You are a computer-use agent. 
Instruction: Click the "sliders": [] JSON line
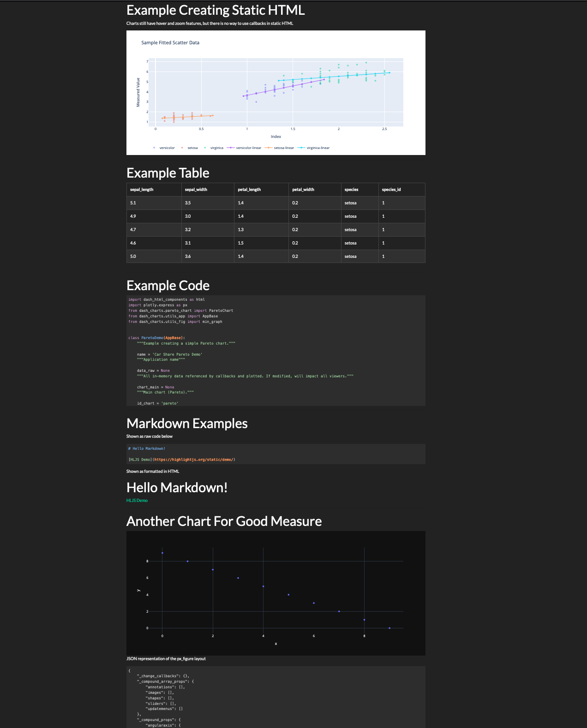(x=161, y=704)
